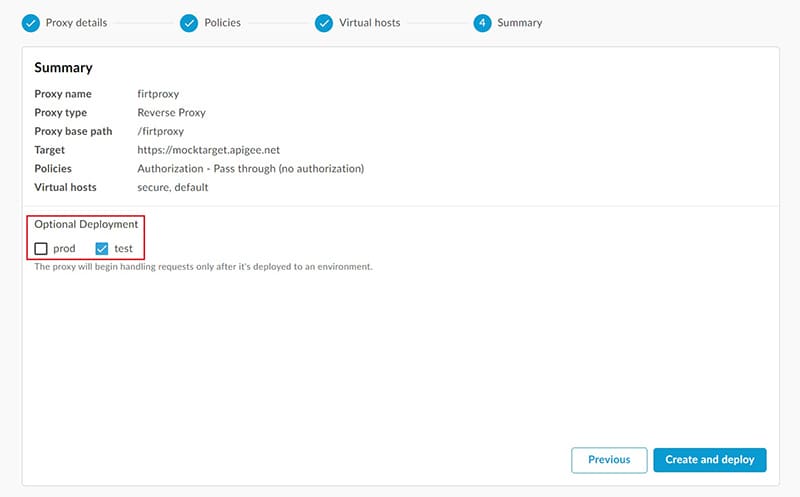Viewport: 800px width, 497px height.
Task: Open the Virtual hosts step label
Action: pyautogui.click(x=370, y=23)
